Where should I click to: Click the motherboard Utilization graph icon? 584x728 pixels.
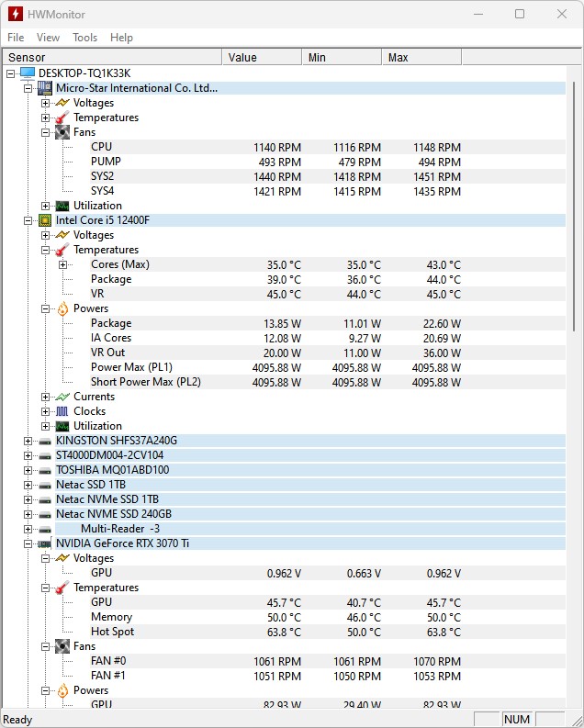tap(62, 206)
